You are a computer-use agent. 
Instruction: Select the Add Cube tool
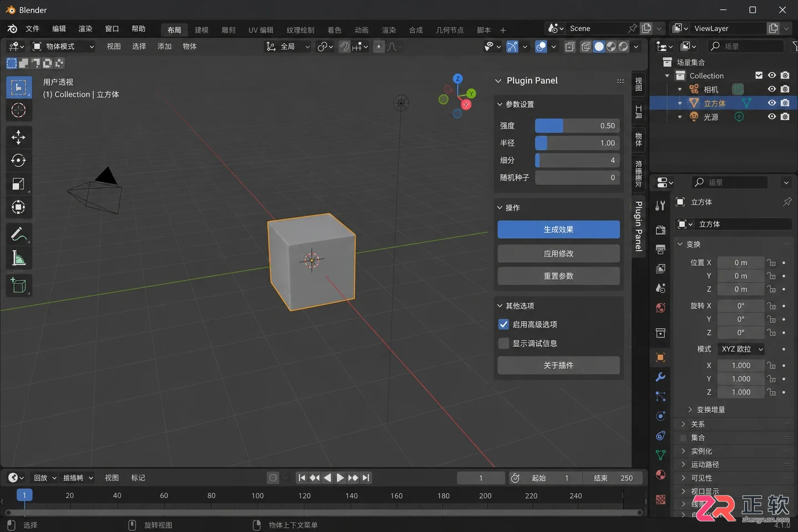(18, 285)
